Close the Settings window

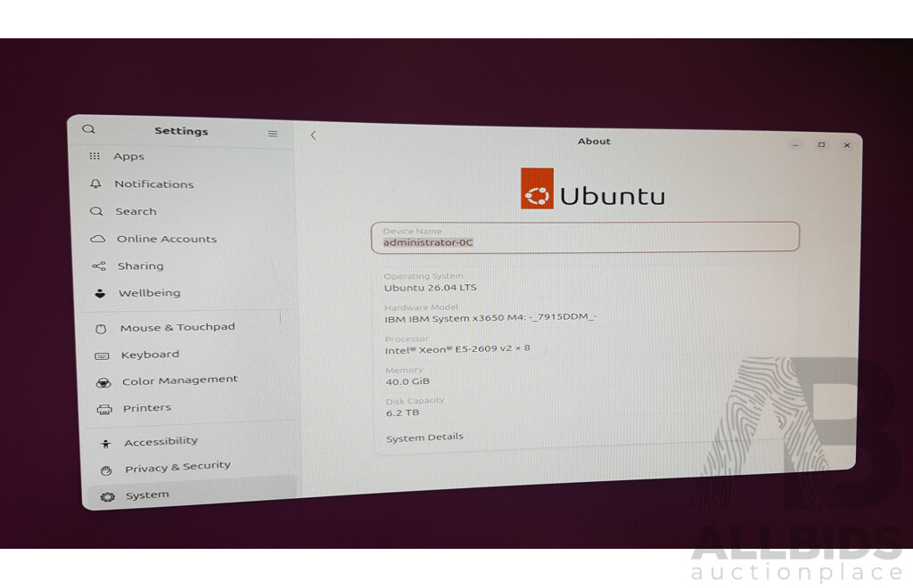[847, 145]
